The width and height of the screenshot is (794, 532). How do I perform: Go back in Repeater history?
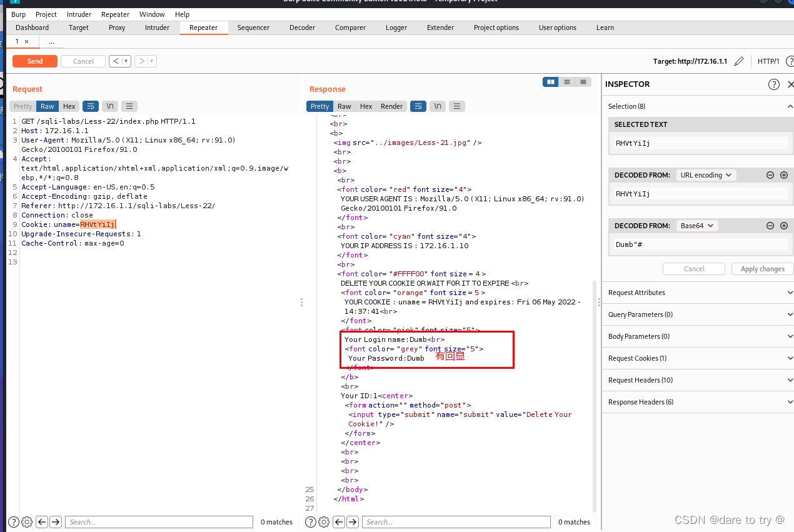(x=114, y=61)
